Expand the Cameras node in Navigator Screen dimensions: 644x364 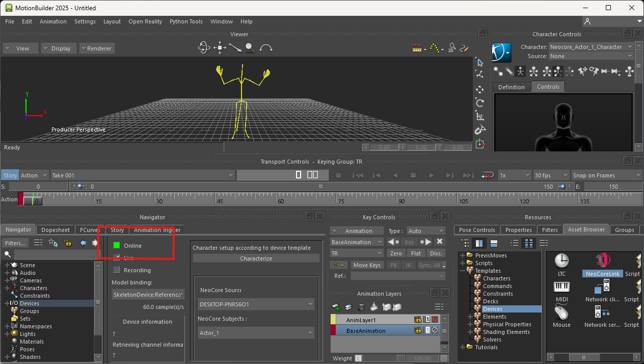[x=7, y=280]
